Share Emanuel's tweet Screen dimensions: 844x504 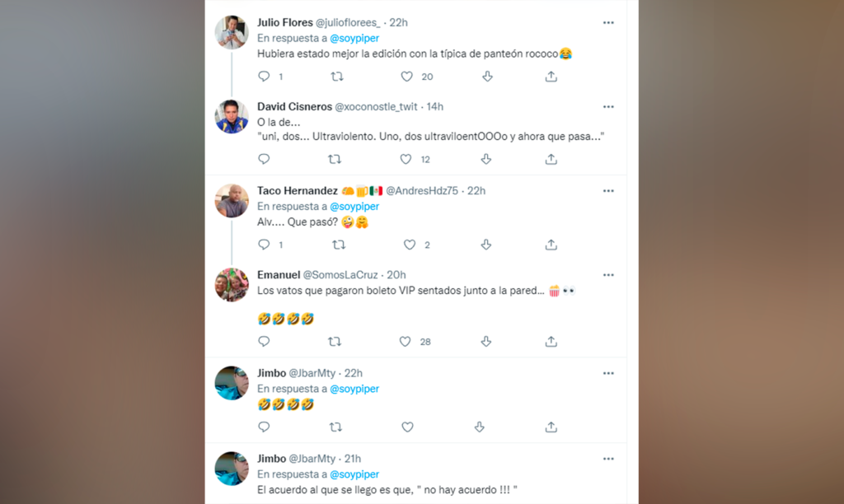click(551, 341)
